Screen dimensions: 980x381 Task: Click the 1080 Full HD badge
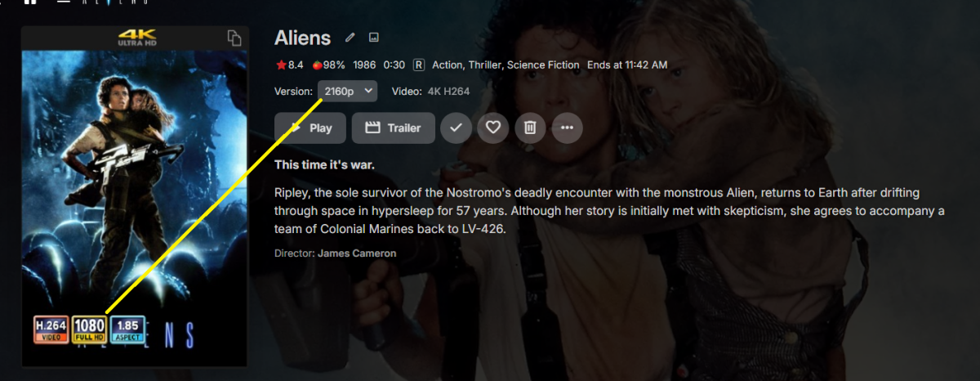tap(90, 329)
